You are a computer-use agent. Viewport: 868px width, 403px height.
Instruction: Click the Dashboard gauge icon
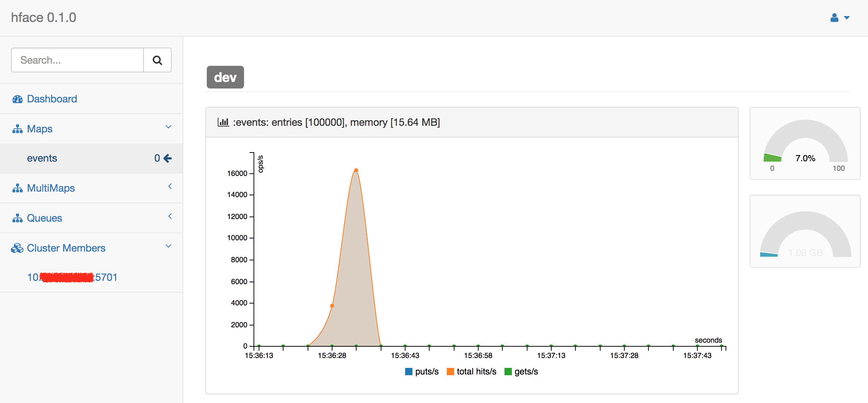(18, 99)
